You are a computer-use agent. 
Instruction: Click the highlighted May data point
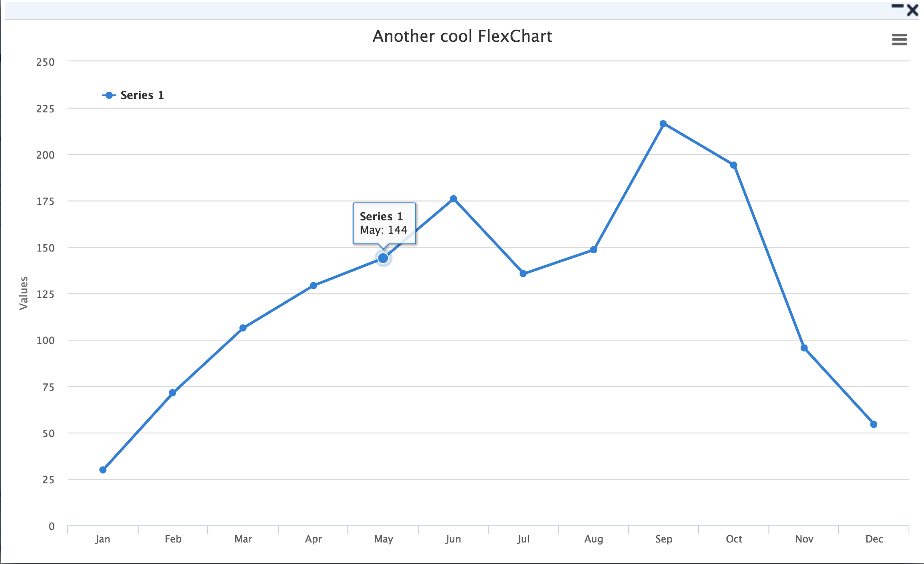point(383,258)
